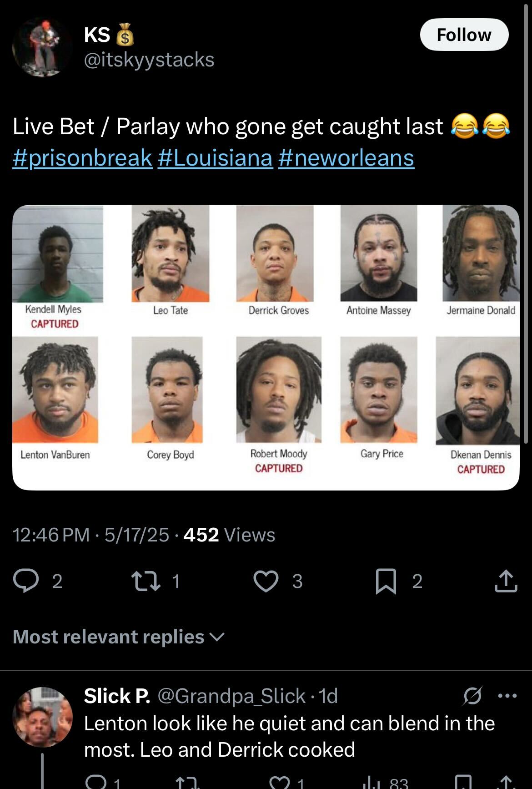Share the main post

(x=506, y=581)
